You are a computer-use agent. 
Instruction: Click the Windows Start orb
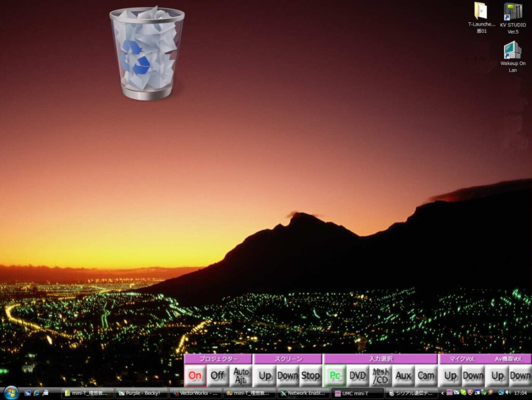10,393
